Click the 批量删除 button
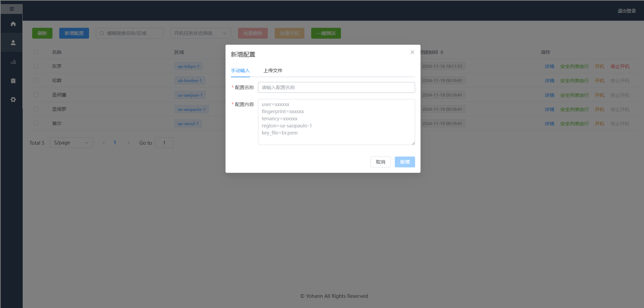 253,33
